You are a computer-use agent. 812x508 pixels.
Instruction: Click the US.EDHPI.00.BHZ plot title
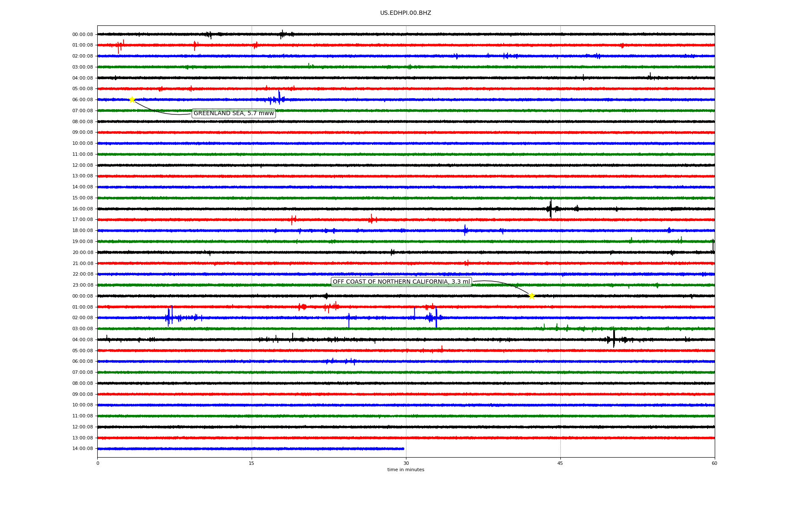pos(406,13)
